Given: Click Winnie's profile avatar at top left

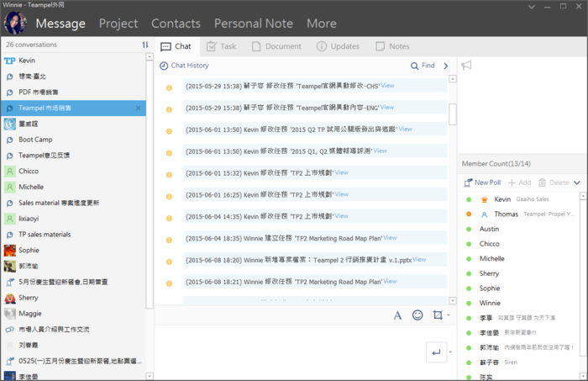Looking at the screenshot, I should click(14, 23).
